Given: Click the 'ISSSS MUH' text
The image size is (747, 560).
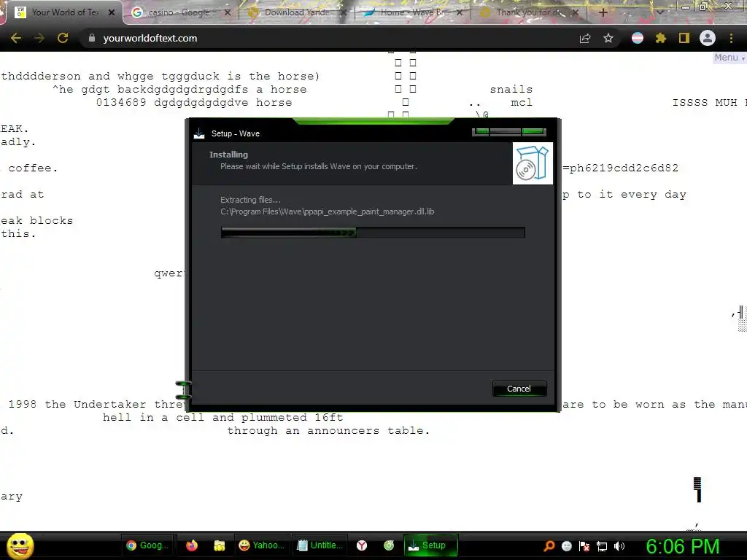Looking at the screenshot, I should pos(705,102).
